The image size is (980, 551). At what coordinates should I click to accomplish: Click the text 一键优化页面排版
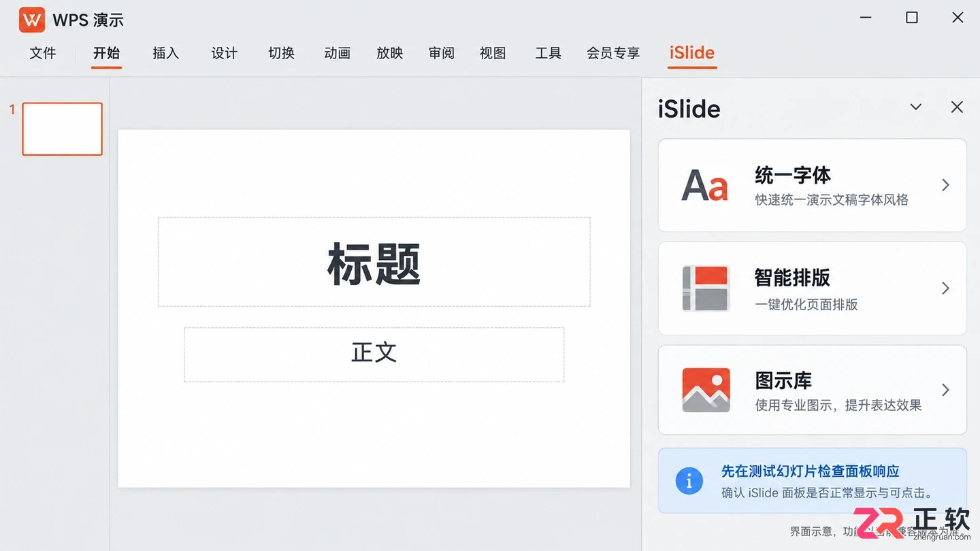(806, 304)
